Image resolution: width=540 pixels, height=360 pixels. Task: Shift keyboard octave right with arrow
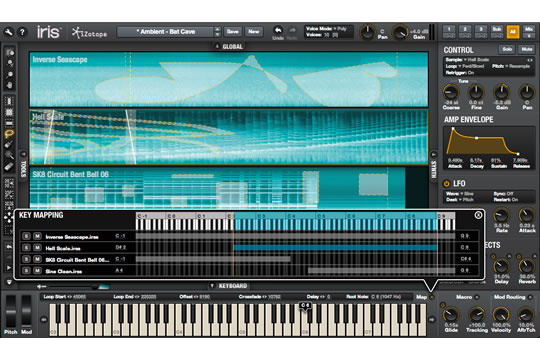[432, 319]
